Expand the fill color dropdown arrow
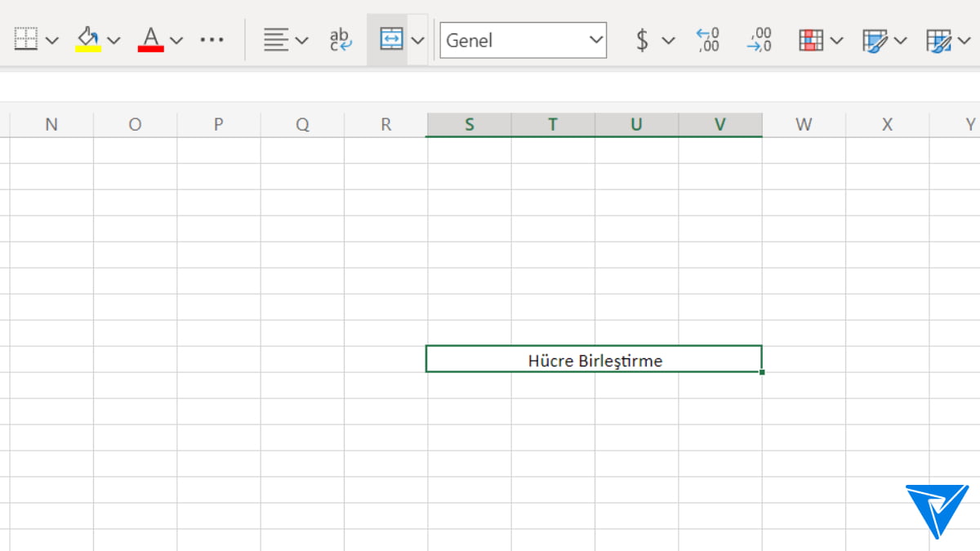 tap(114, 40)
